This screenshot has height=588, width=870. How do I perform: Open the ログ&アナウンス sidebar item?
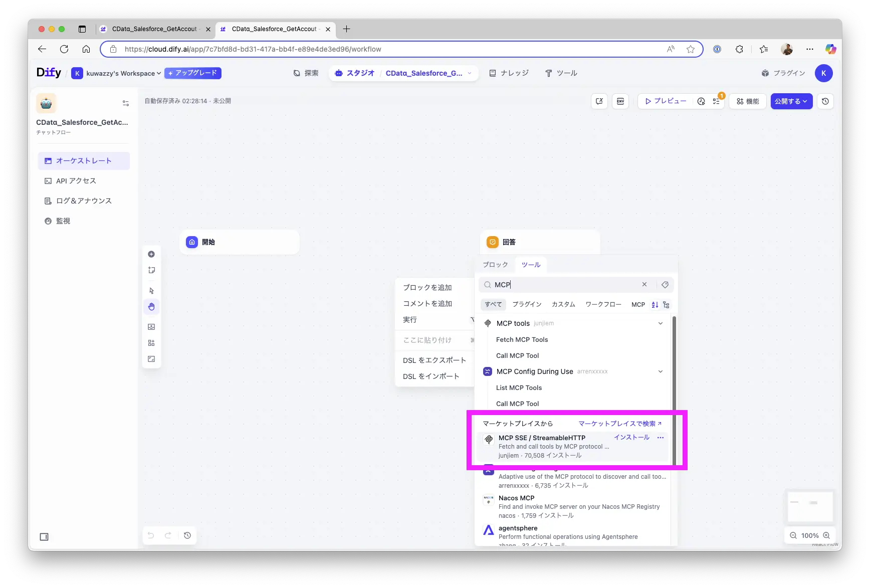click(84, 201)
